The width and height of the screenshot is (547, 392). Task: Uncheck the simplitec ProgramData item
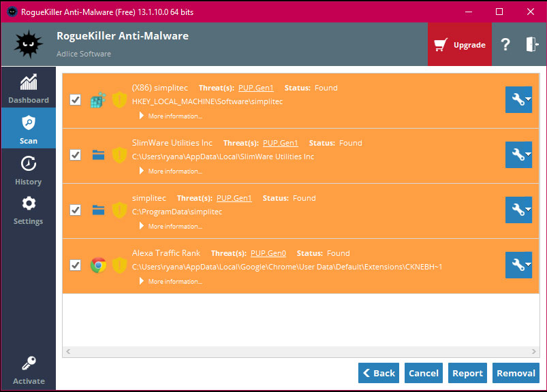click(x=76, y=210)
